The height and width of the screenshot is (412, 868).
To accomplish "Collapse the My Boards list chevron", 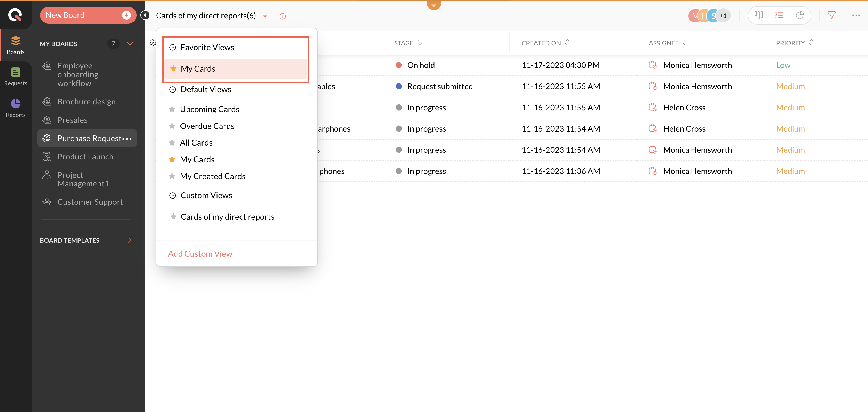I will [x=130, y=44].
